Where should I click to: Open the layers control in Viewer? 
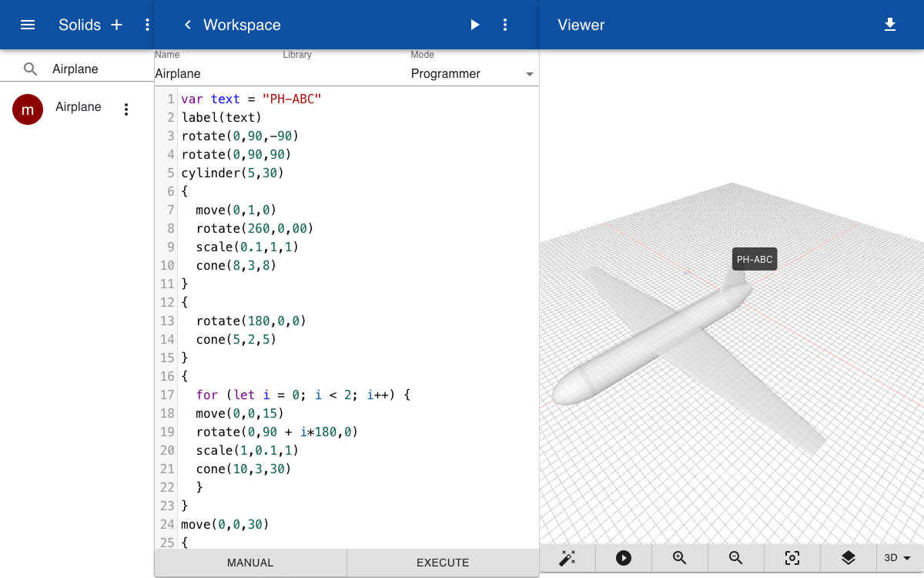[849, 558]
